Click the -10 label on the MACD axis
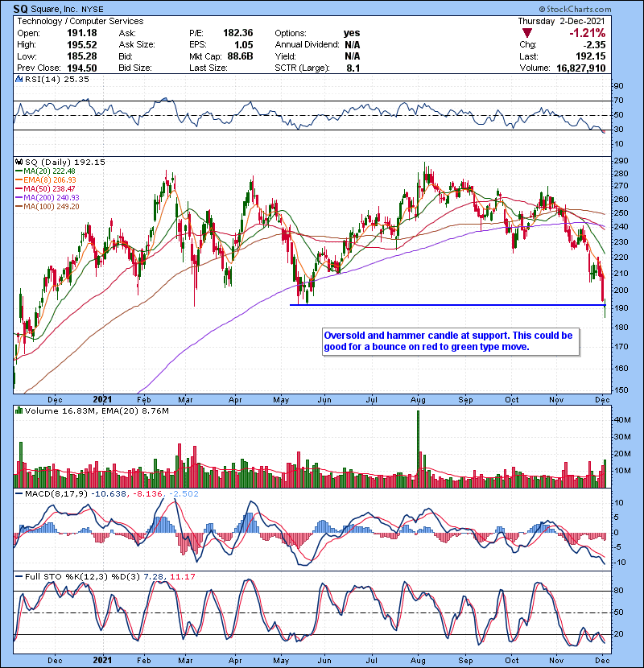644x668 pixels. click(x=620, y=563)
